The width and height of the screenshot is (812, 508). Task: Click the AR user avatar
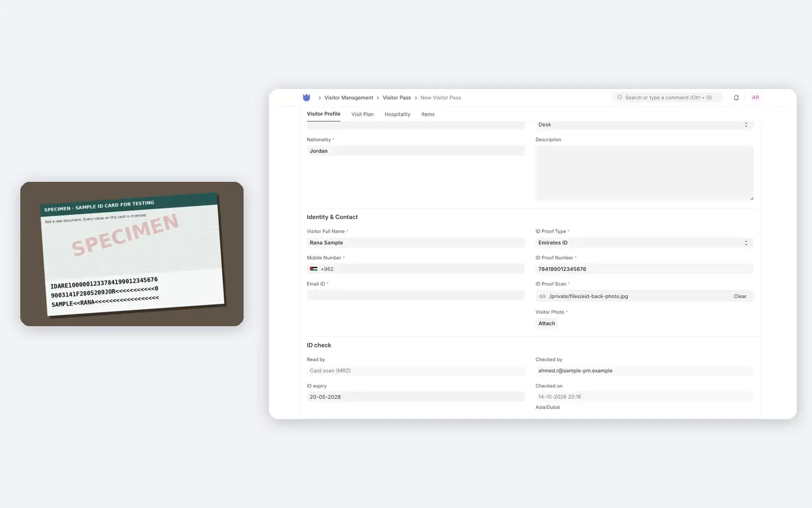(755, 98)
